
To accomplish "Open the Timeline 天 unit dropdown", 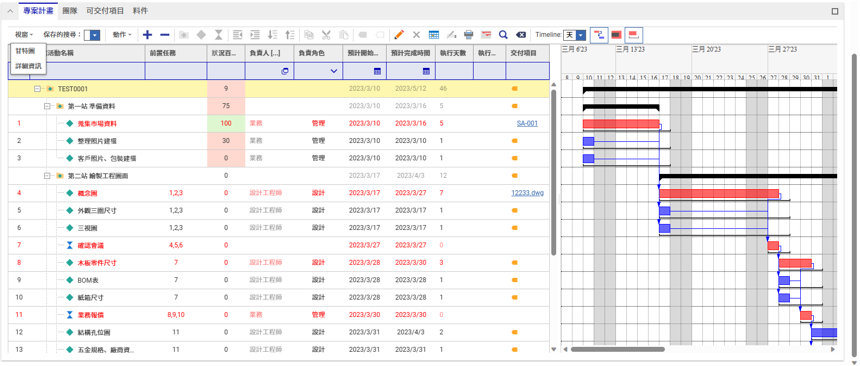I will 581,35.
